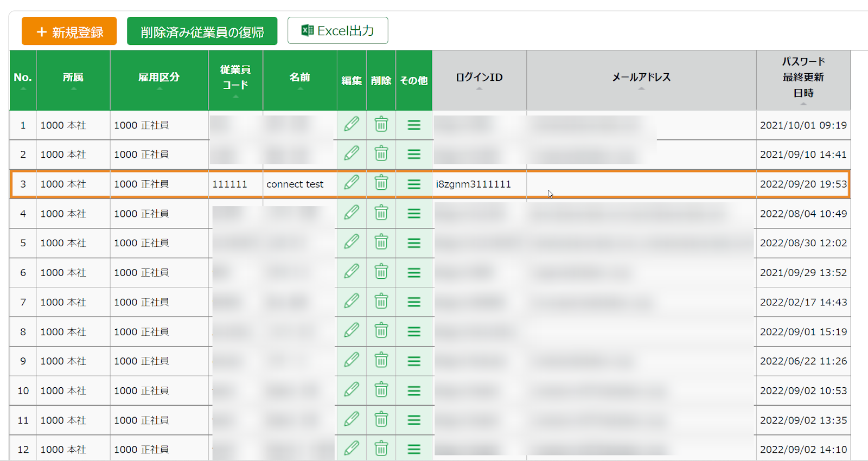The image size is (868, 461).
Task: Delete row 11 with trash icon
Action: 381,419
